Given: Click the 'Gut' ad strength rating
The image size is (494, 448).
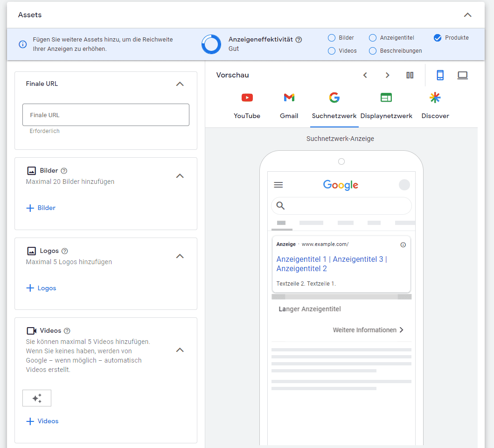Looking at the screenshot, I should click(x=234, y=49).
